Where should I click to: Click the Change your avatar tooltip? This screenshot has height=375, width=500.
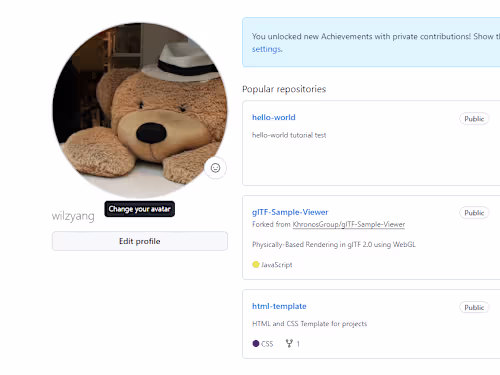coord(140,209)
